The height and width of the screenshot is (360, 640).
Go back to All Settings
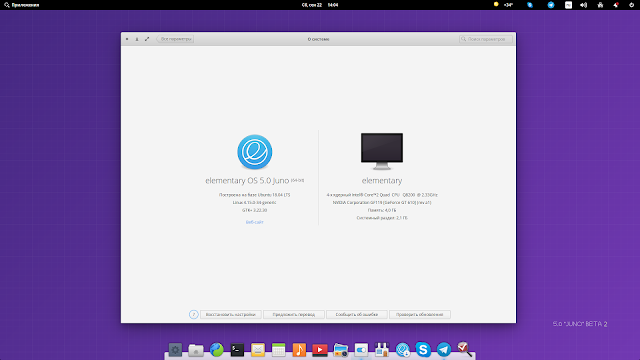(x=175, y=39)
